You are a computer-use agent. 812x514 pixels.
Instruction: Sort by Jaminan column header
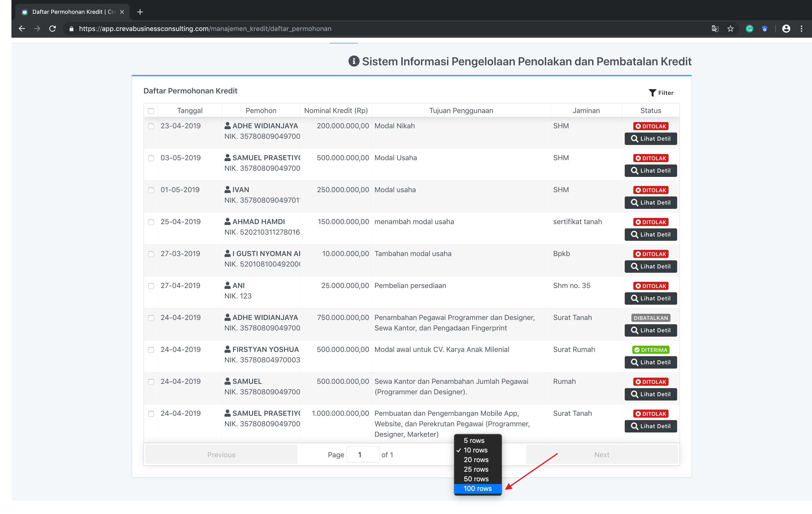click(x=586, y=111)
